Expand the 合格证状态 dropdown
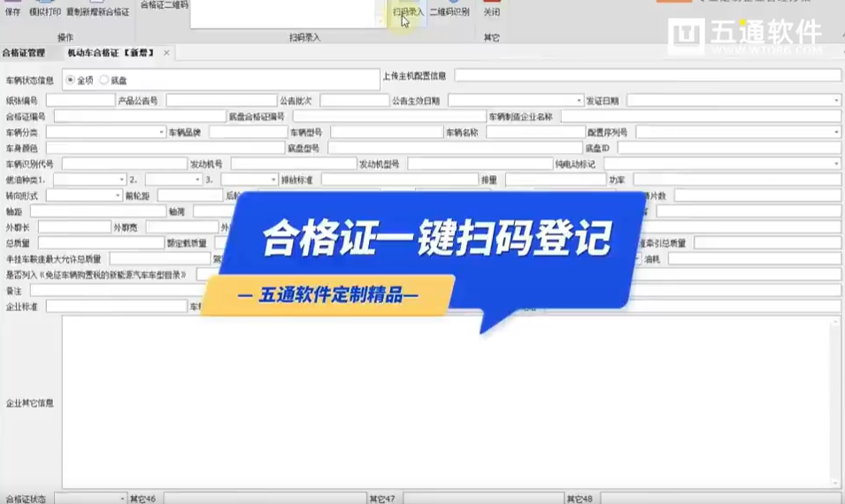This screenshot has width=845, height=504. click(122, 499)
